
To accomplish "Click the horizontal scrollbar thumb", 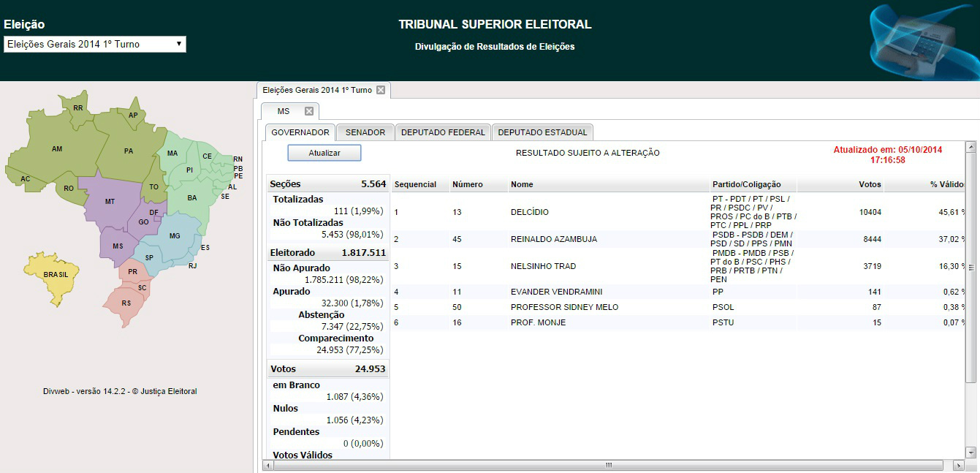I will click(608, 465).
